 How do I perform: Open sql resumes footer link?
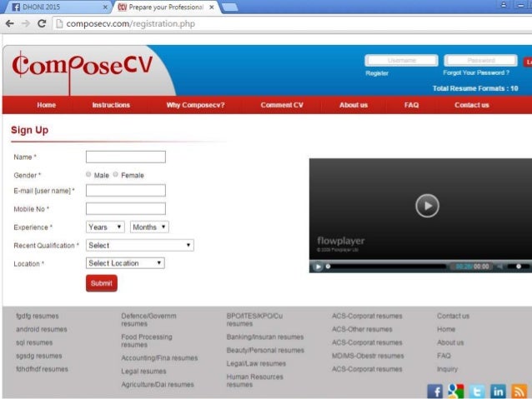tap(34, 342)
